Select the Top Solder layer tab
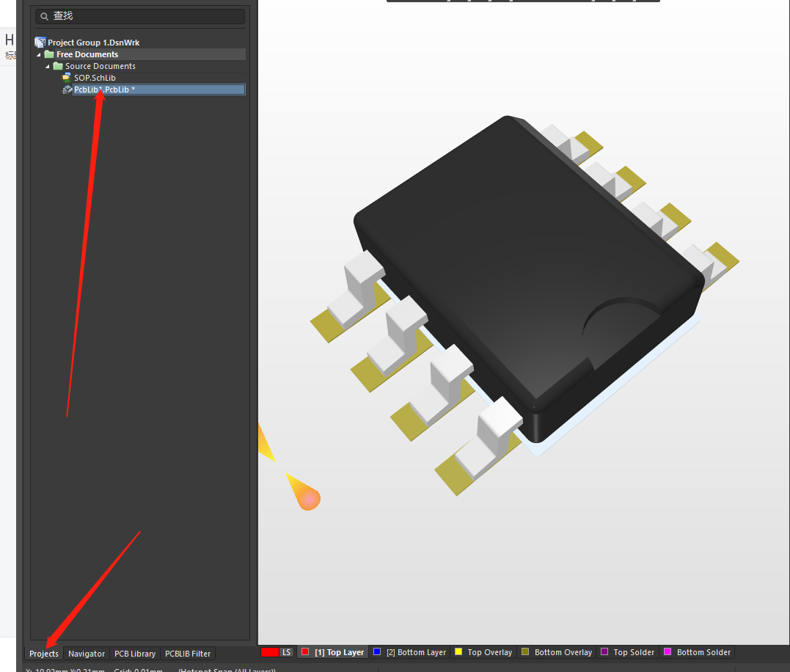Screen dimensions: 790x672 (628, 652)
